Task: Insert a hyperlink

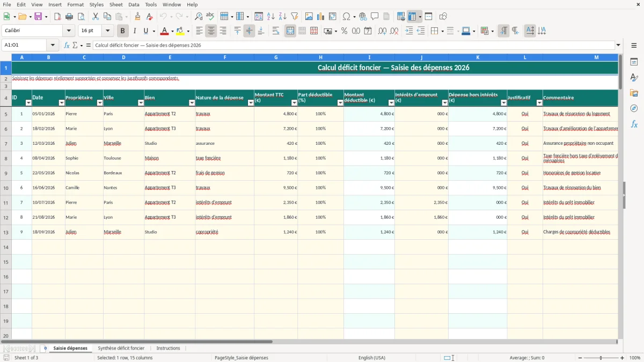Action: 363,17
